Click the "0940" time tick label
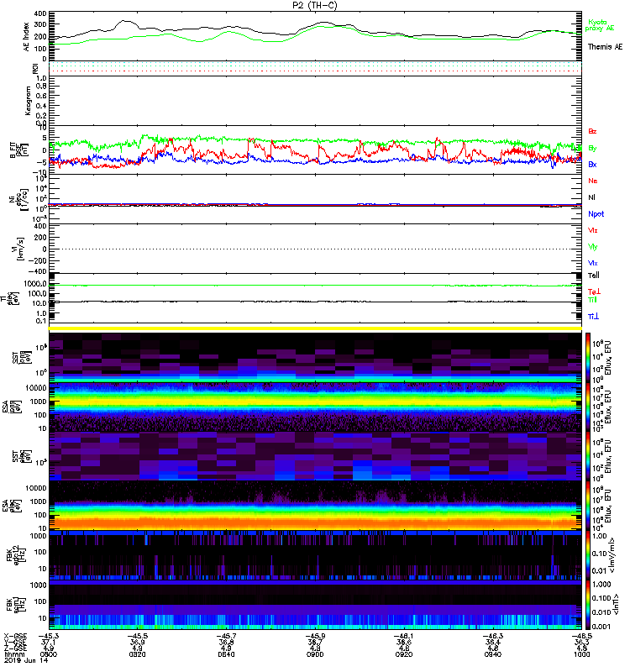 pyautogui.click(x=493, y=654)
